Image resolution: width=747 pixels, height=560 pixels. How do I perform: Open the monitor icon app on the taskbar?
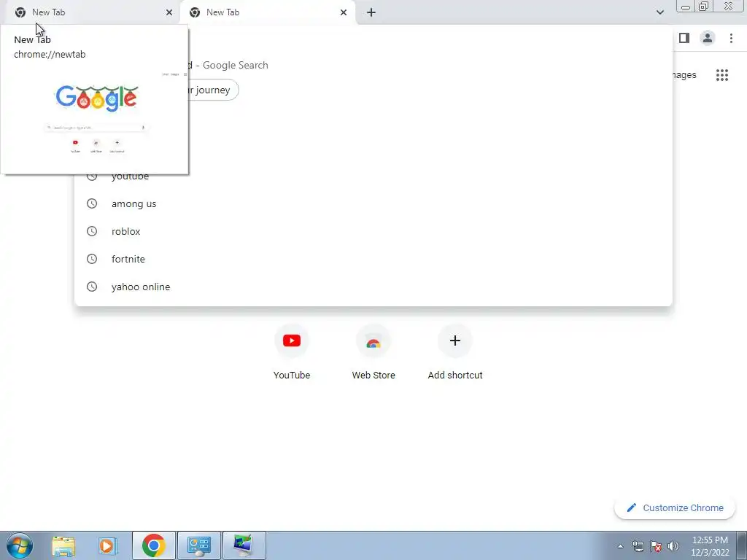pos(244,545)
